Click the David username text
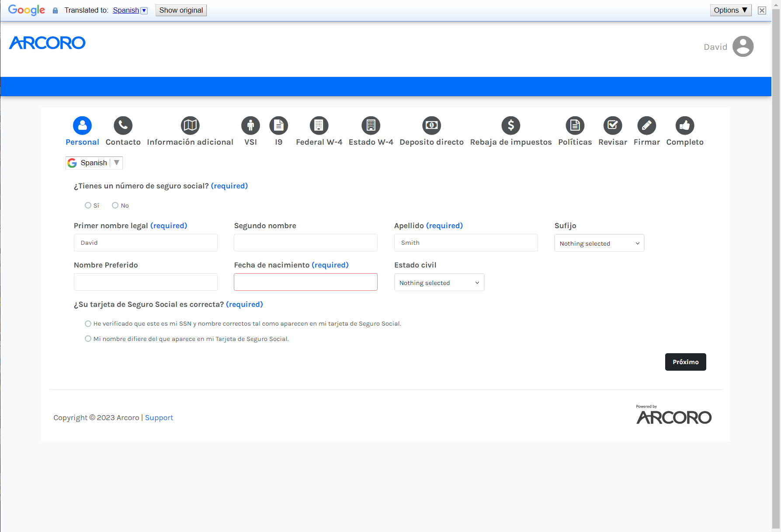Screen dimensions: 781x532 pos(715,47)
